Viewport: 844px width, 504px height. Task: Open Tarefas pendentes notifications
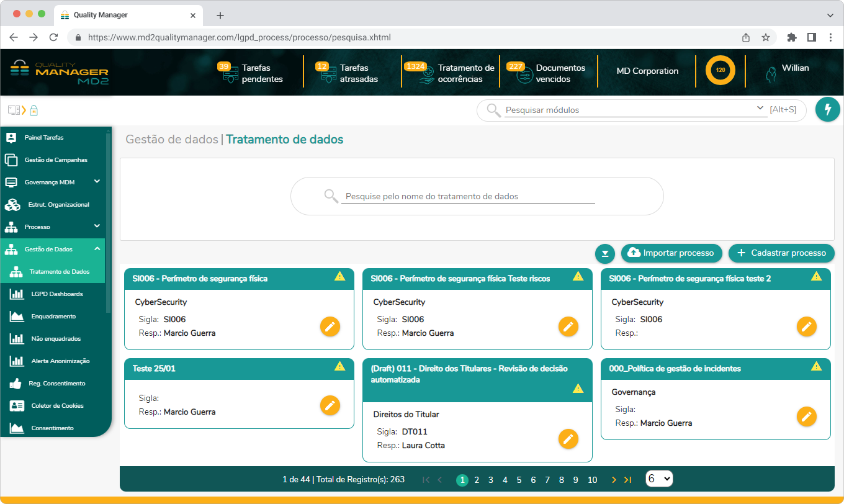253,73
